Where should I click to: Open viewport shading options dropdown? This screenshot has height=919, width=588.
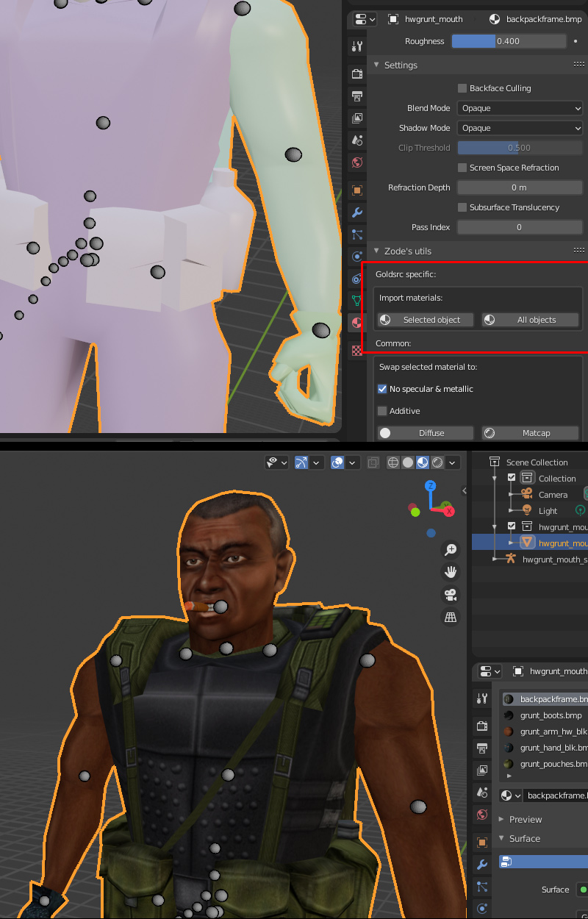(452, 462)
